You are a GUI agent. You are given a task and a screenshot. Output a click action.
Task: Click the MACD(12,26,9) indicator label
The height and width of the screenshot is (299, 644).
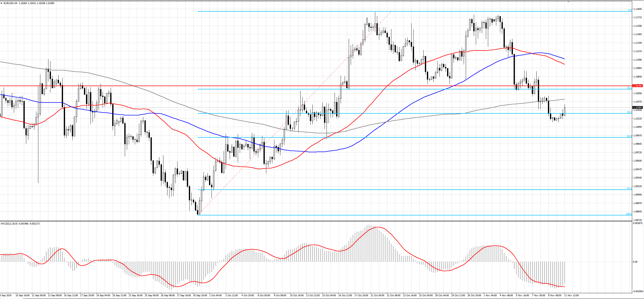9,224
